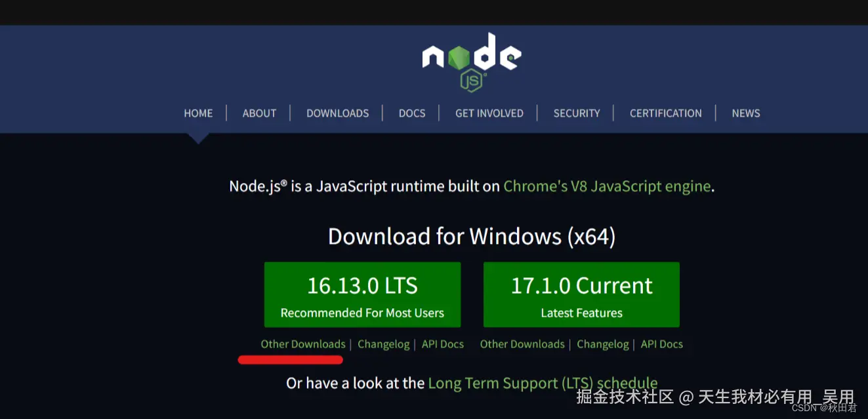Open API Docs under 17.1.0 Current
The width and height of the screenshot is (868, 419).
tap(662, 344)
